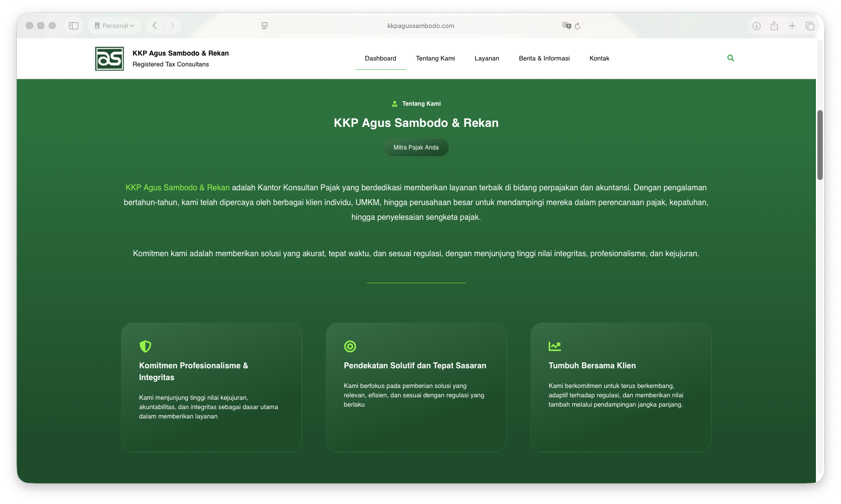841x504 pixels.
Task: Click the growth chart icon above Tumbuh Bersama Klien
Action: 555,346
